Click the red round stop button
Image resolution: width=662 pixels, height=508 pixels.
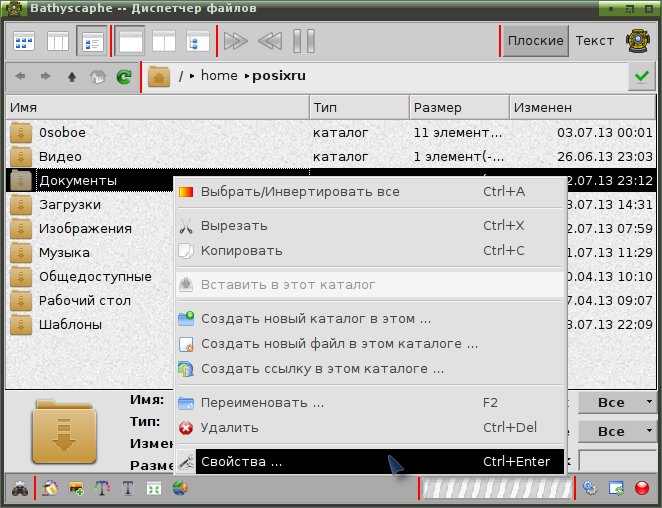point(642,489)
